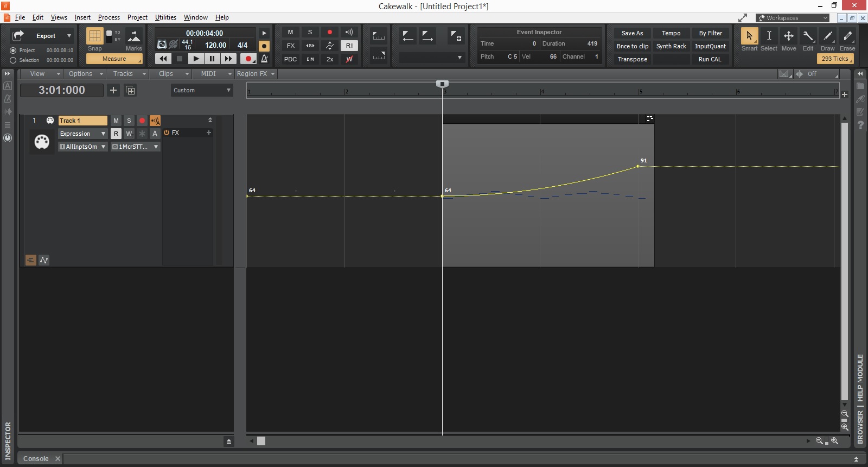The width and height of the screenshot is (868, 467).
Task: Open the Help menu
Action: pos(222,17)
